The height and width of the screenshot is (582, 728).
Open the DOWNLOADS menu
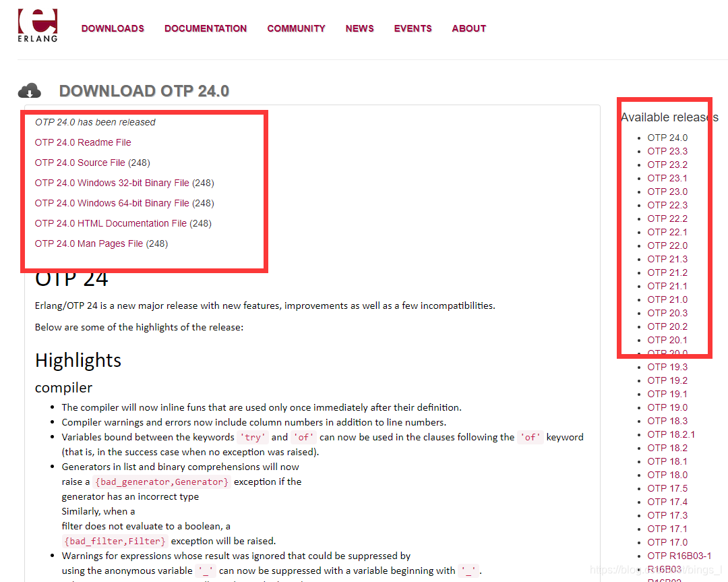(113, 28)
